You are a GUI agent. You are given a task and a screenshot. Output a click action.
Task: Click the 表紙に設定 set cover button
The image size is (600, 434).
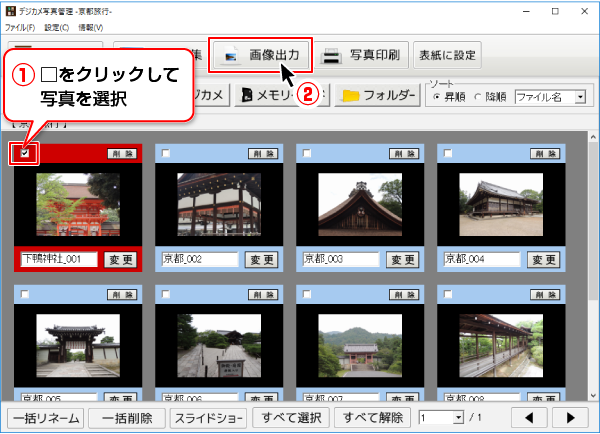tap(447, 55)
